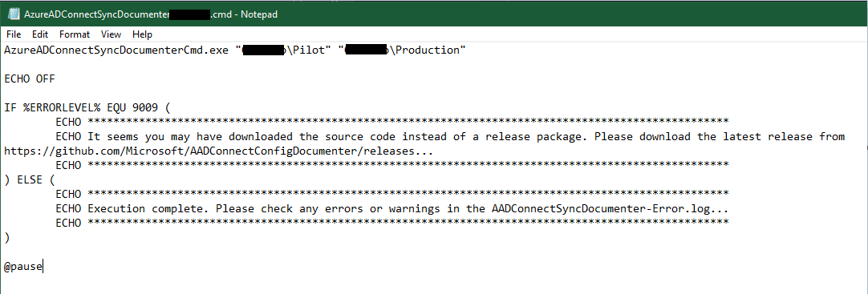
Task: Open the File menu
Action: coord(14,34)
